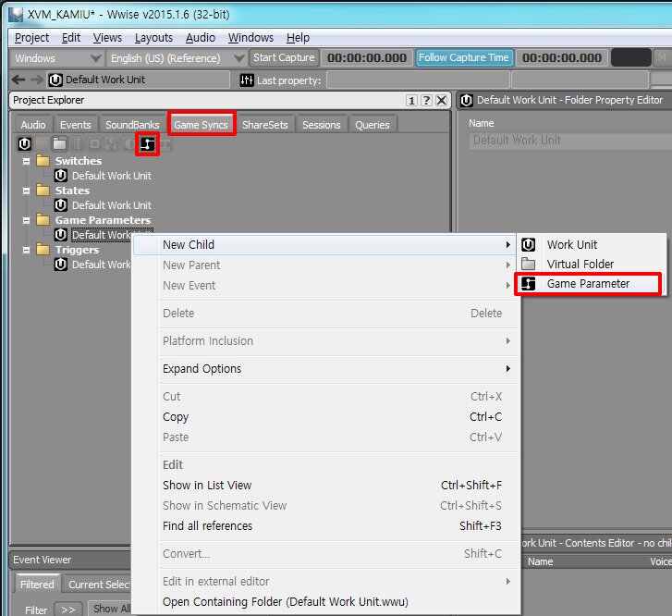Viewport: 672px width, 616px height.
Task: Collapse the Switches tree node
Action: [x=26, y=161]
